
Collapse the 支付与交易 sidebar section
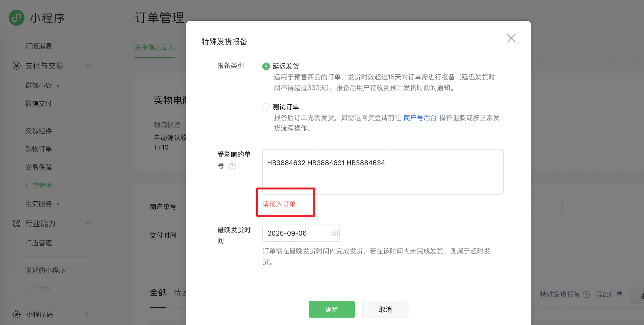(88, 66)
